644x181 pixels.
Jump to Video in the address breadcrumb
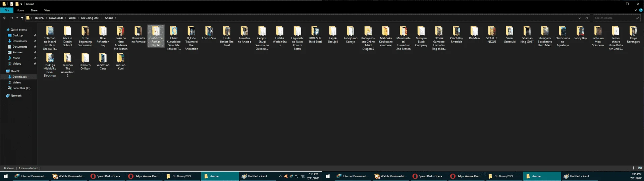(x=72, y=18)
